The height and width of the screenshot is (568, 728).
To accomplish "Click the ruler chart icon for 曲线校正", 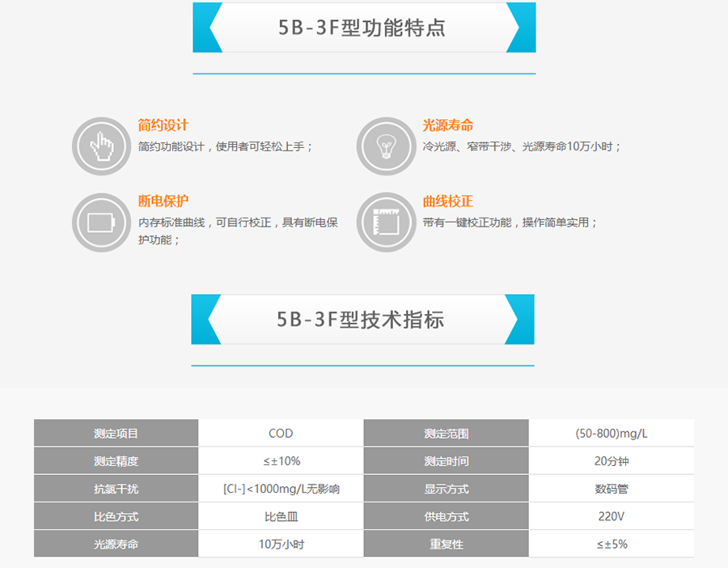I will (x=386, y=222).
